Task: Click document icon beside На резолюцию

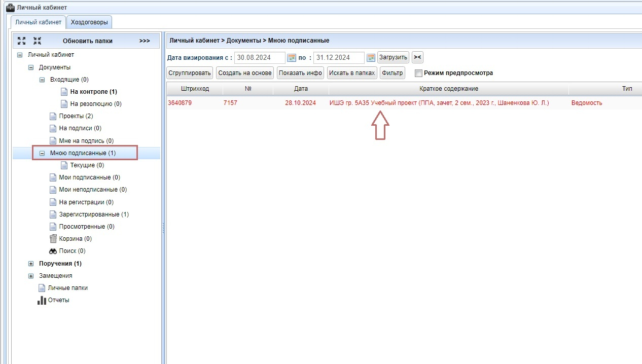Action: pyautogui.click(x=64, y=104)
